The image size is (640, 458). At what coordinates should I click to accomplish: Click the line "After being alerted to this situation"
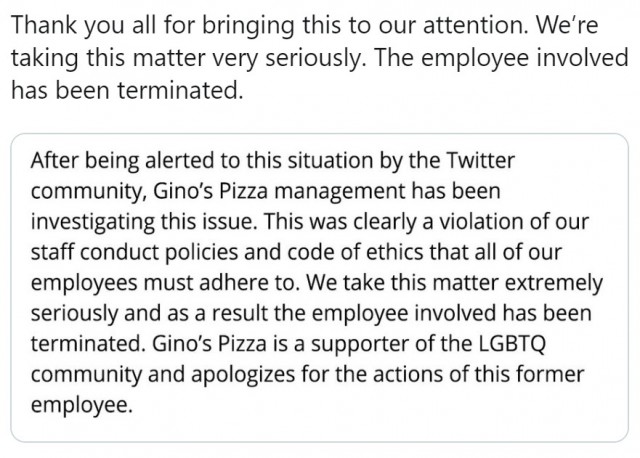click(272, 160)
